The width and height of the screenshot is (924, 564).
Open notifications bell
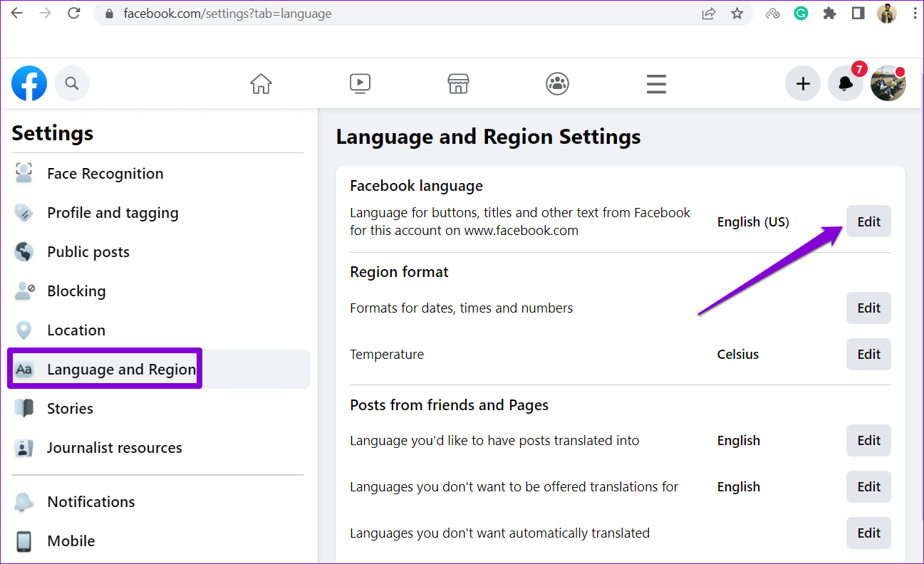[x=846, y=83]
